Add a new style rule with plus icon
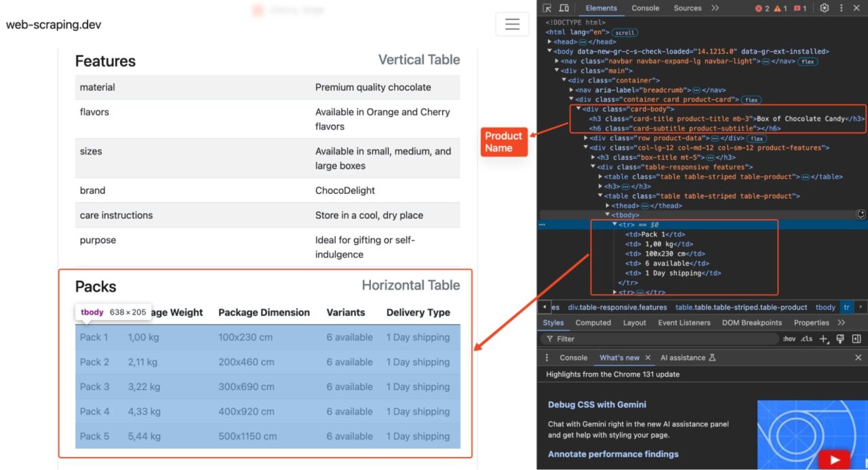868x470 pixels. tap(823, 338)
